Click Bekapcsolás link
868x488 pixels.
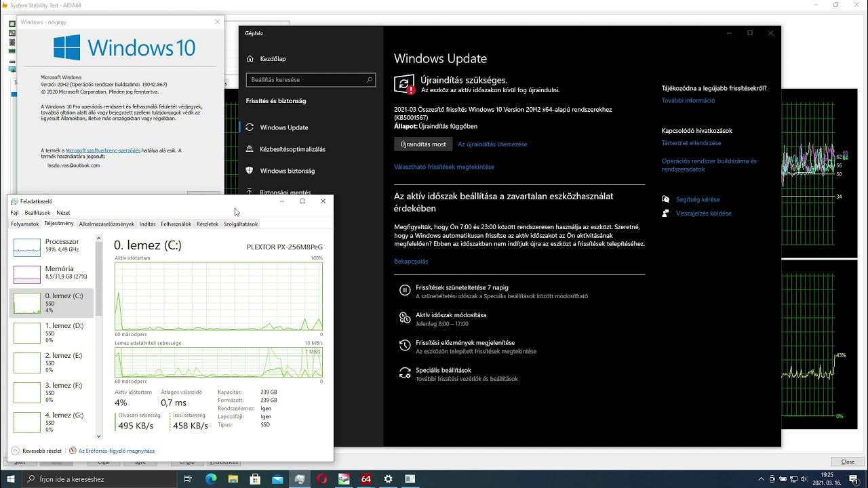click(411, 262)
